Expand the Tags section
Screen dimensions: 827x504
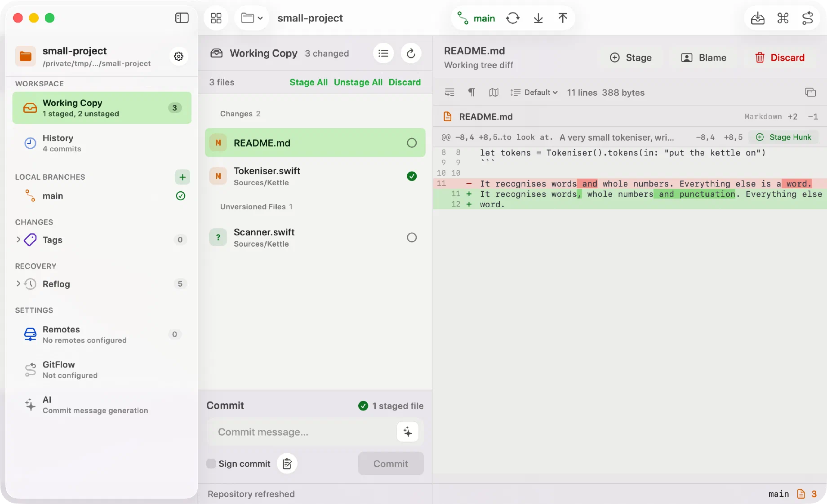[18, 239]
